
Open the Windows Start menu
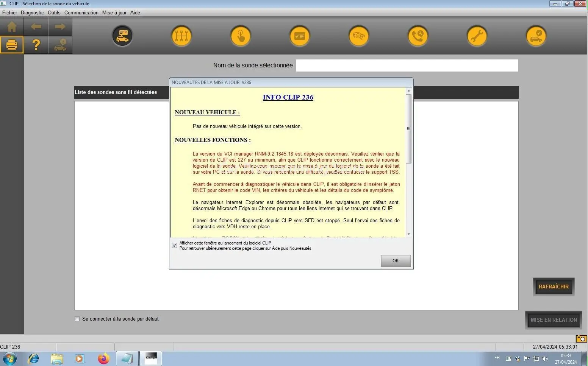click(x=9, y=358)
